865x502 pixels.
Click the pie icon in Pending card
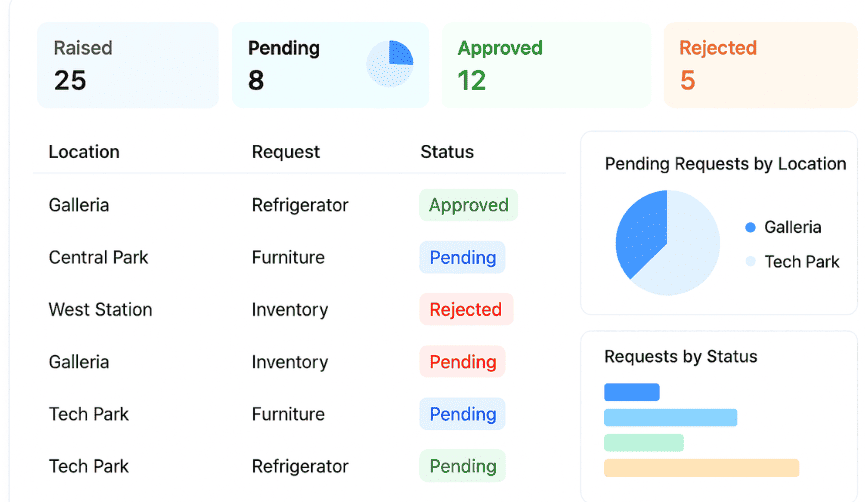390,64
